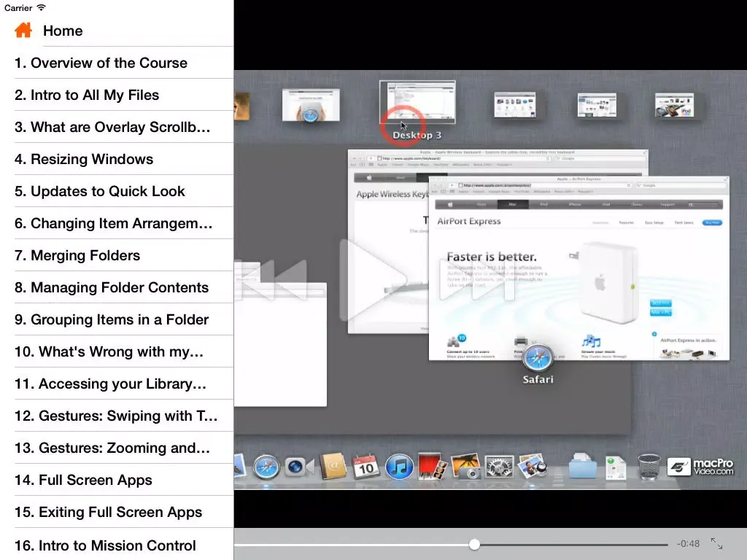Open System Preferences gear in dock
The width and height of the screenshot is (747, 560).
(499, 466)
